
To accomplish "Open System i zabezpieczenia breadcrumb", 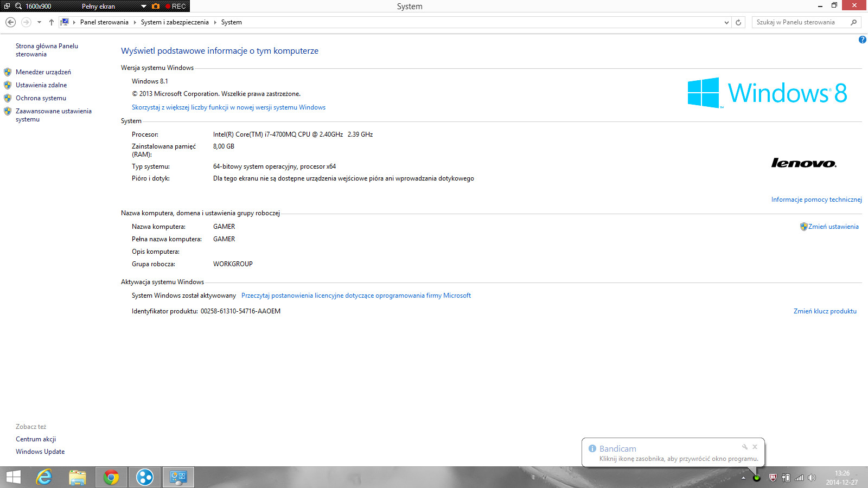I will [x=175, y=22].
